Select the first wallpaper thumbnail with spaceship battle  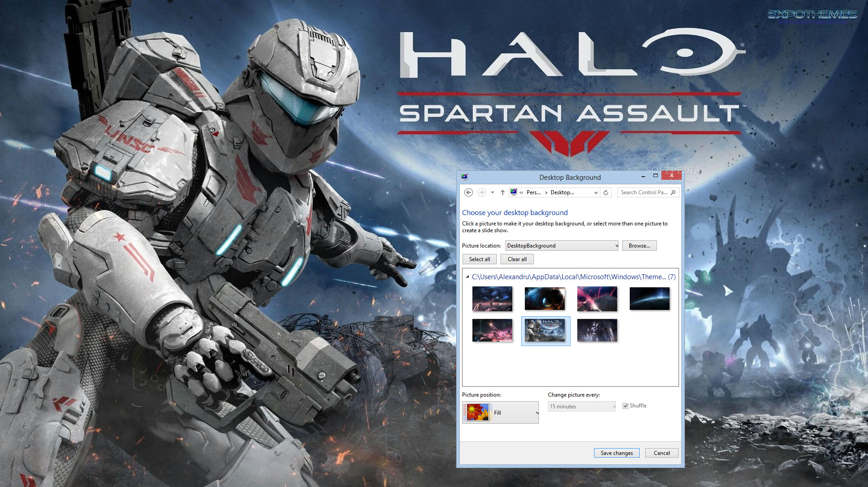(492, 299)
